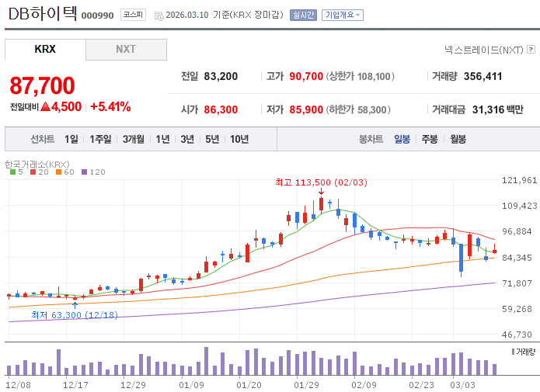Screen dimensions: 540x392
Task: Click the calendar clock icon beside the date
Action: [x=159, y=16]
